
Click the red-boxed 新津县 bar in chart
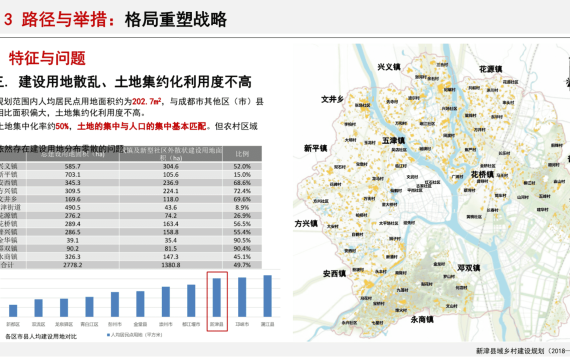tap(217, 297)
